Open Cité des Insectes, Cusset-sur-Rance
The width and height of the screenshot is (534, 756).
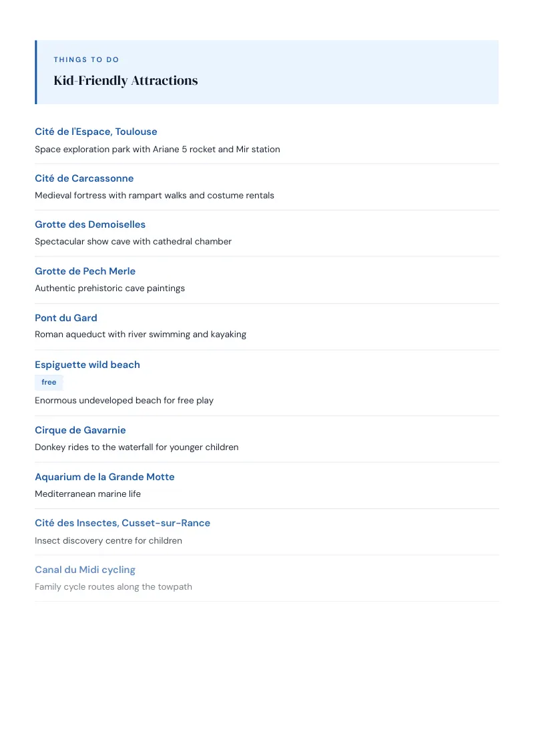[x=122, y=523]
